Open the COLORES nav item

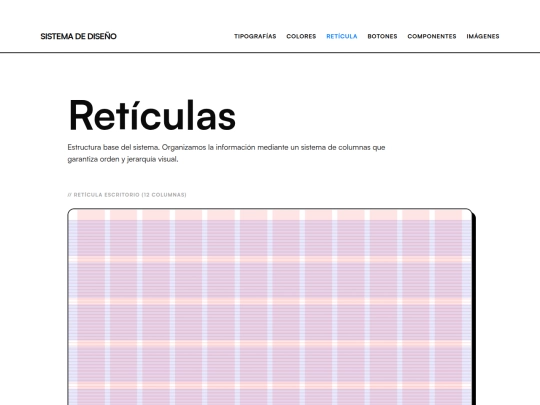301,36
